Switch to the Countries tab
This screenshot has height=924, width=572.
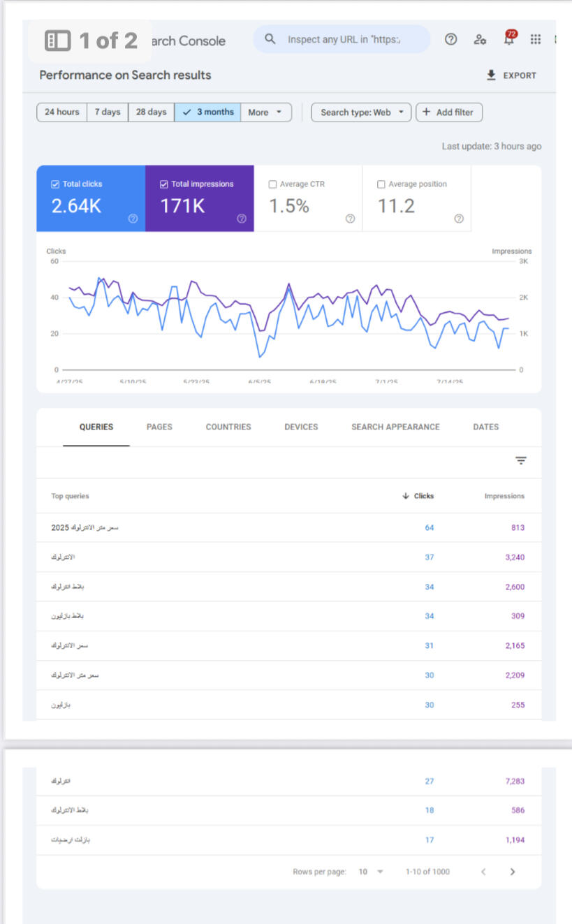(228, 427)
